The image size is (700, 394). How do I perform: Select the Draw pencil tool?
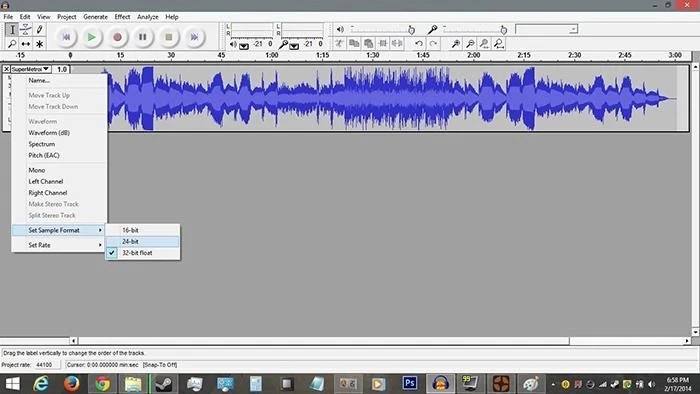coord(40,30)
